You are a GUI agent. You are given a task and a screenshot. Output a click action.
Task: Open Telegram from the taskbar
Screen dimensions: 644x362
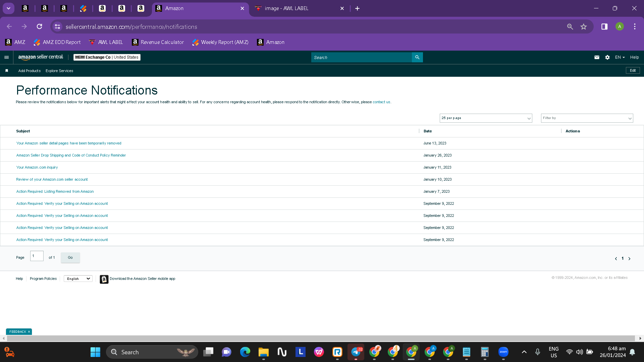point(356,352)
